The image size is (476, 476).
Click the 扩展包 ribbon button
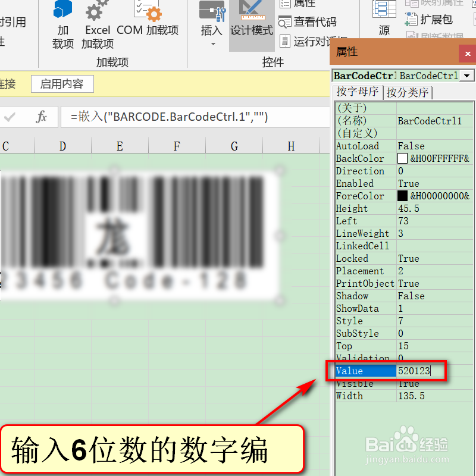coord(429,19)
